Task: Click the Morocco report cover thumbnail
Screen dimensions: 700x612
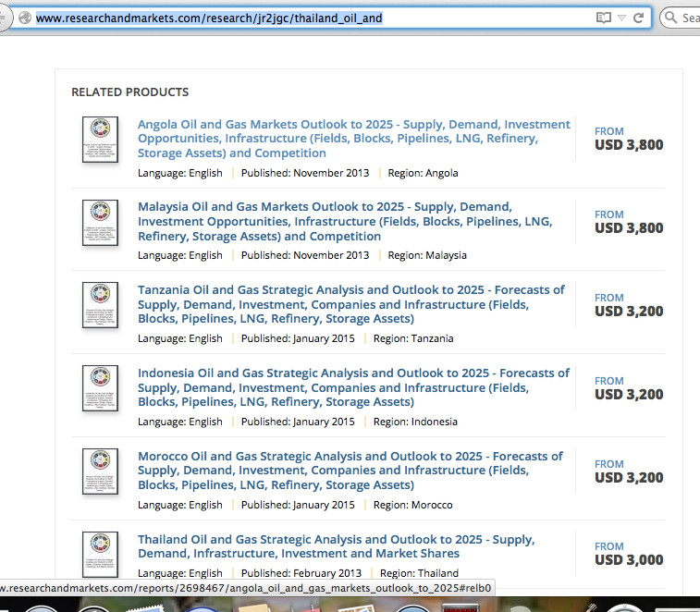Action: tap(100, 471)
